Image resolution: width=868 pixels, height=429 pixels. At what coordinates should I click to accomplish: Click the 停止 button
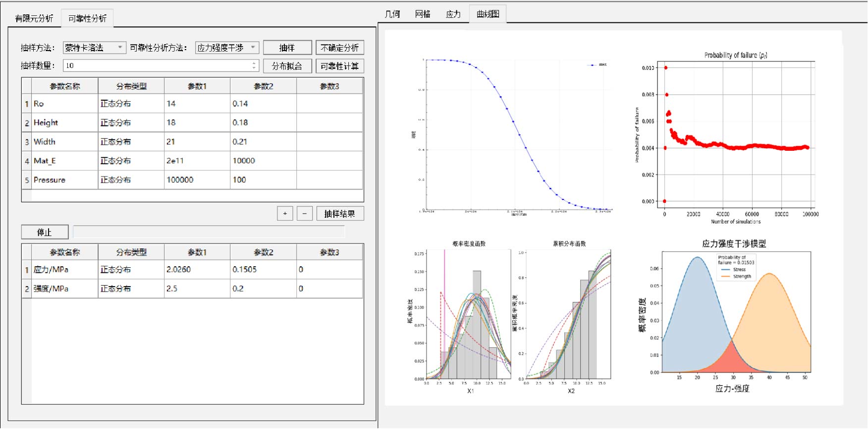45,232
